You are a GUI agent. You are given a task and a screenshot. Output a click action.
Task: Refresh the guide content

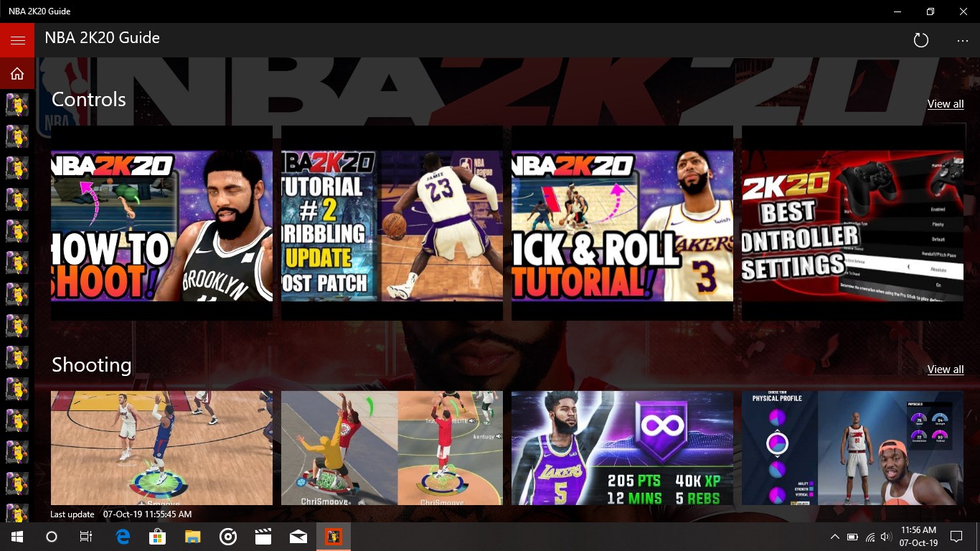click(921, 40)
